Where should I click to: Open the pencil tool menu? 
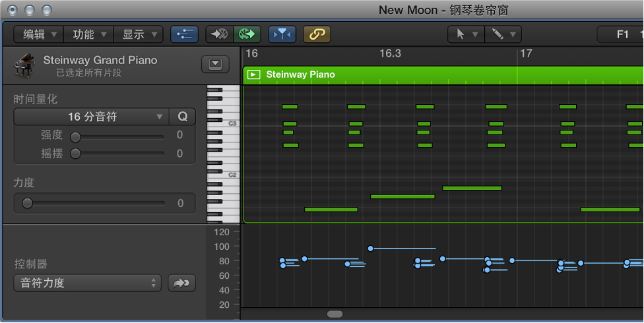503,34
